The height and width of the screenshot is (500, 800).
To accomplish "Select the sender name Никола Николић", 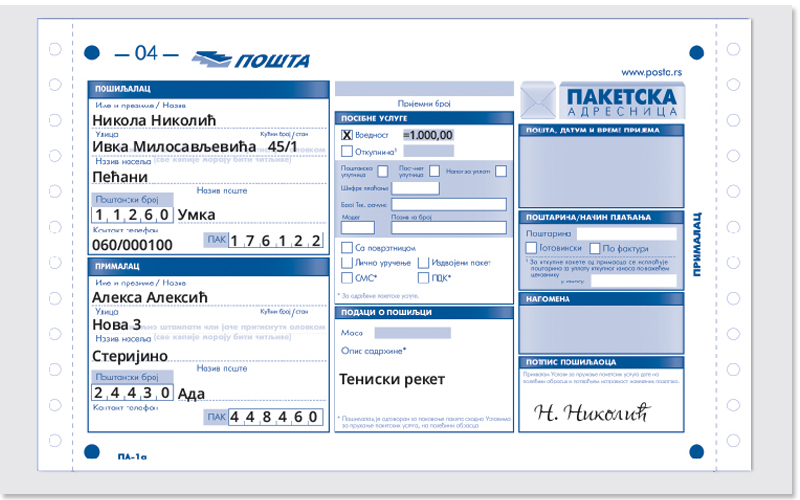I will (154, 120).
